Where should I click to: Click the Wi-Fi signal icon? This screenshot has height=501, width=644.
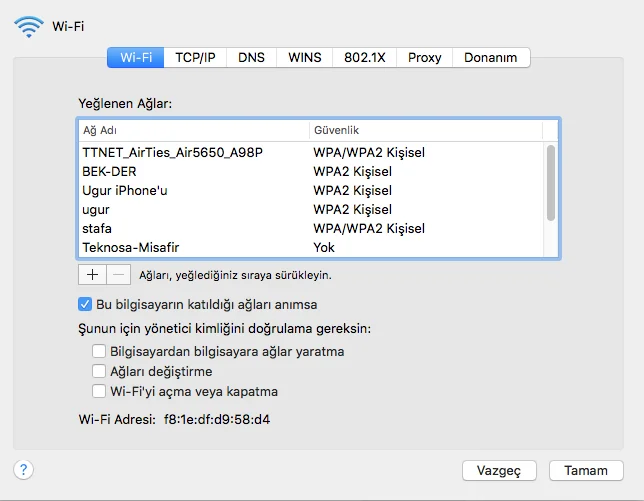[x=29, y=26]
